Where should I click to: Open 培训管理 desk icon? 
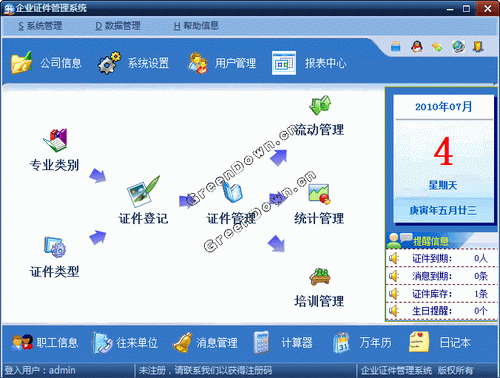pos(320,277)
